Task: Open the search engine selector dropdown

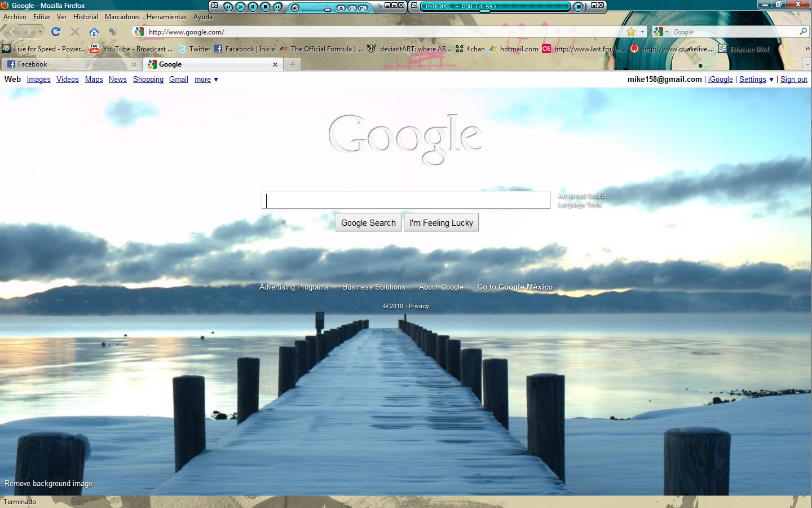Action: [x=661, y=32]
